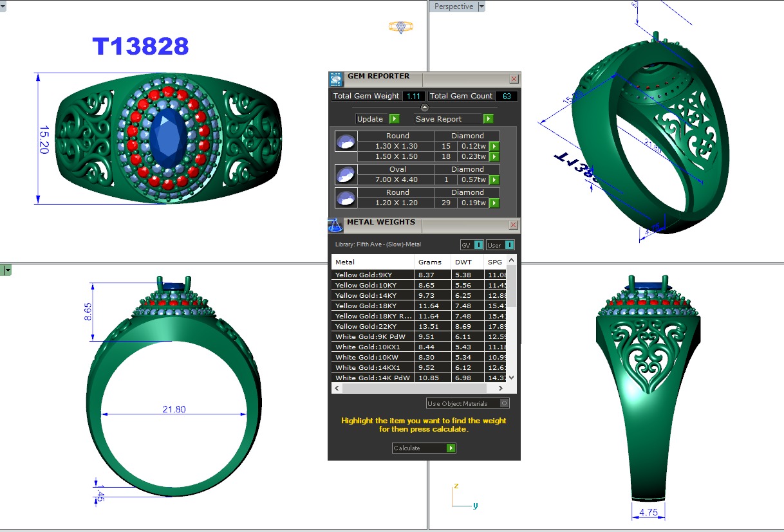Select the Yellow Gold:14KY row
784x532 pixels.
click(373, 296)
